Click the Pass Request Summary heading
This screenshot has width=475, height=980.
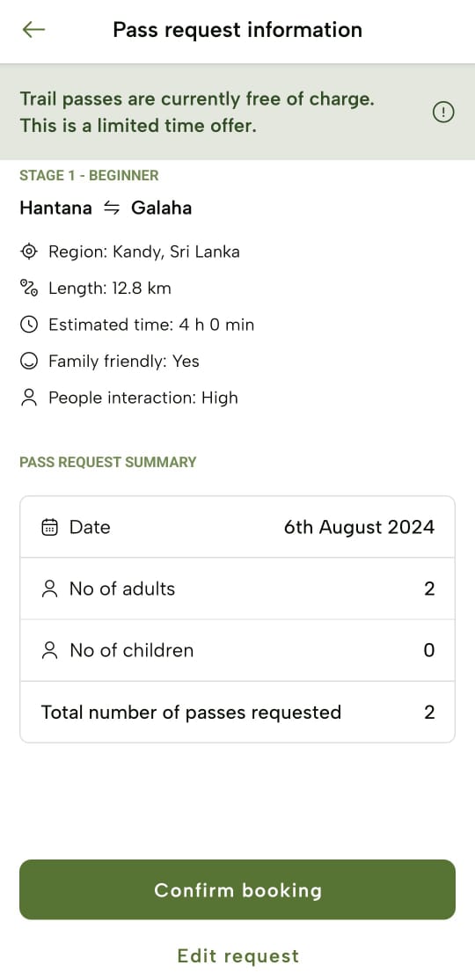[x=108, y=463]
